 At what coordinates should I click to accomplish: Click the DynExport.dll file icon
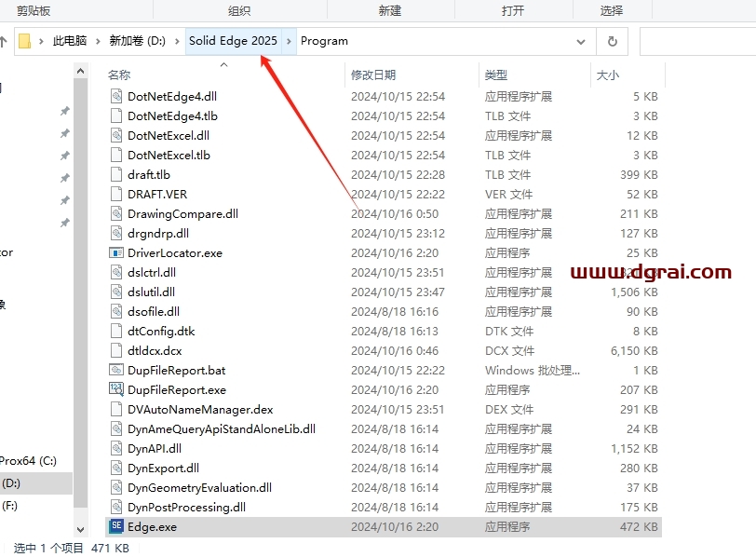click(x=116, y=468)
